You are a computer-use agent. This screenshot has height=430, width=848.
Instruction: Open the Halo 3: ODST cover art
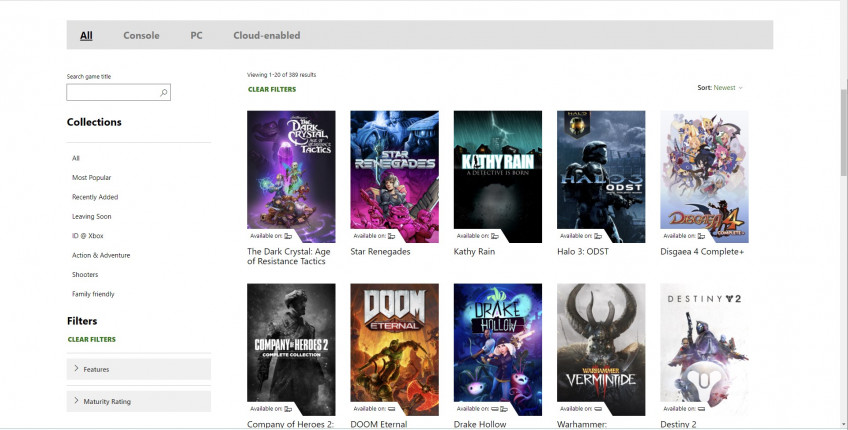tap(601, 177)
